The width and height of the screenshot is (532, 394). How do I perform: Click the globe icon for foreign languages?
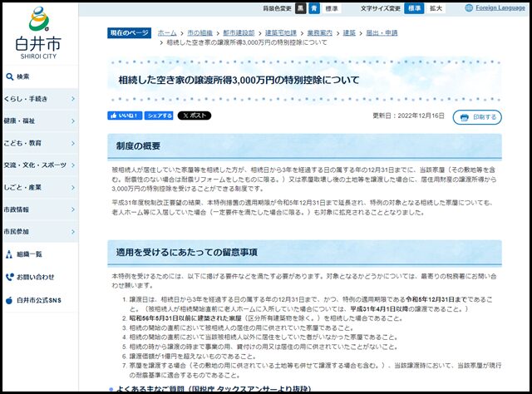pyautogui.click(x=469, y=7)
